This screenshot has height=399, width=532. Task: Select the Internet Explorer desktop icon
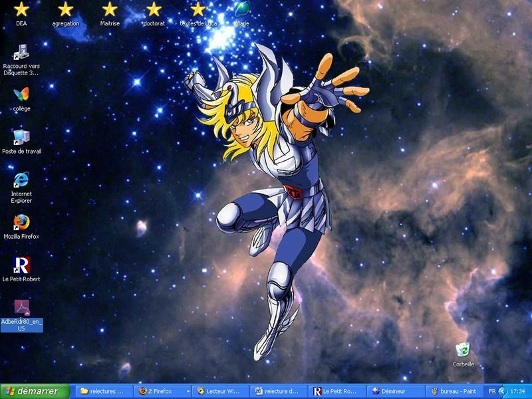click(21, 180)
